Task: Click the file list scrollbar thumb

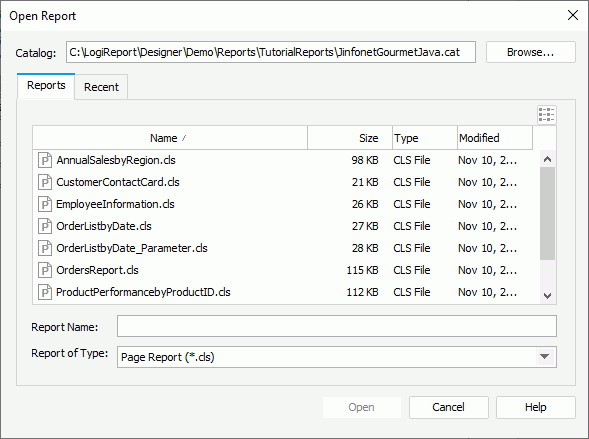Action: [x=547, y=213]
